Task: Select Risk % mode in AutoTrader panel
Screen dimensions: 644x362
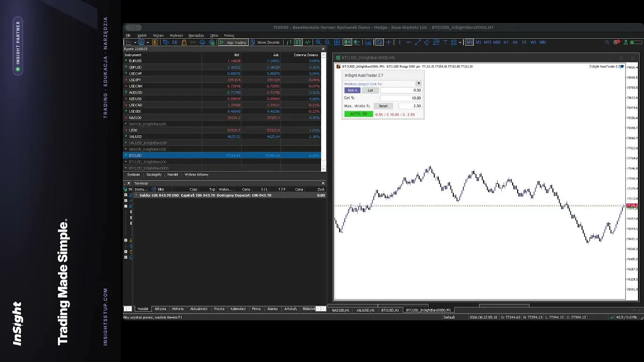Action: (x=352, y=90)
